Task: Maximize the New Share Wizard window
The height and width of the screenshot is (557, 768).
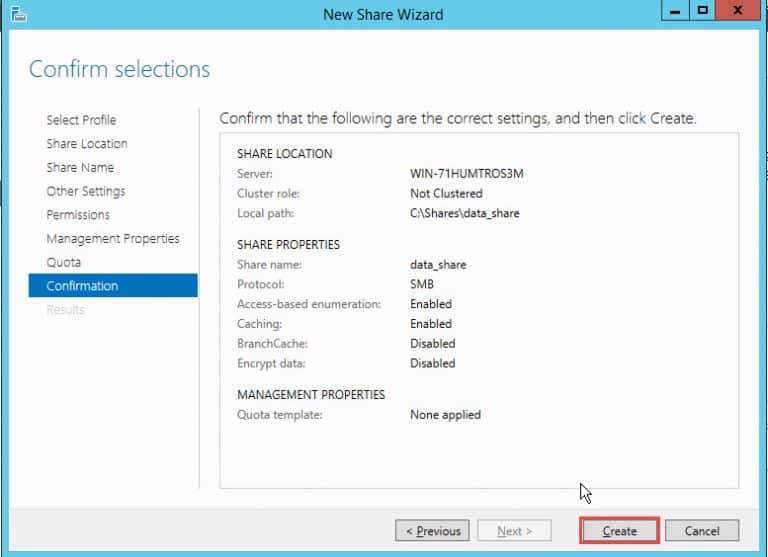Action: click(x=703, y=11)
